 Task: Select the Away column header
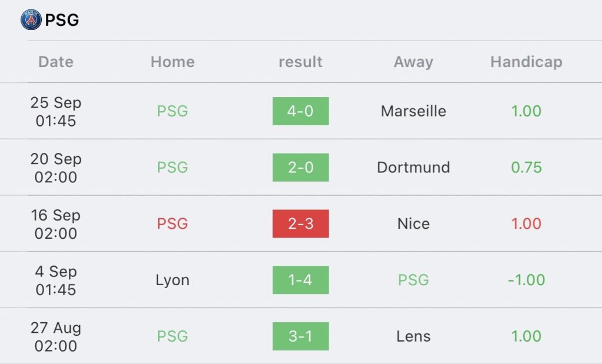(413, 62)
